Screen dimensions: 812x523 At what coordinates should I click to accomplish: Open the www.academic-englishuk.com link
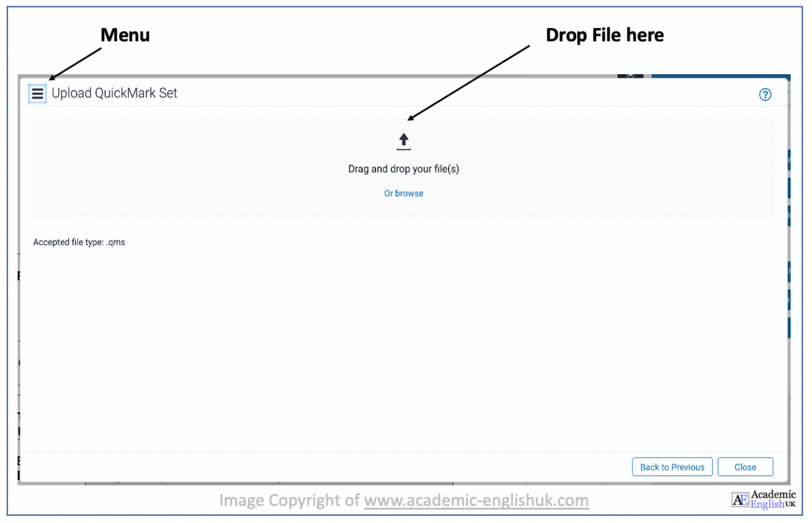point(476,501)
